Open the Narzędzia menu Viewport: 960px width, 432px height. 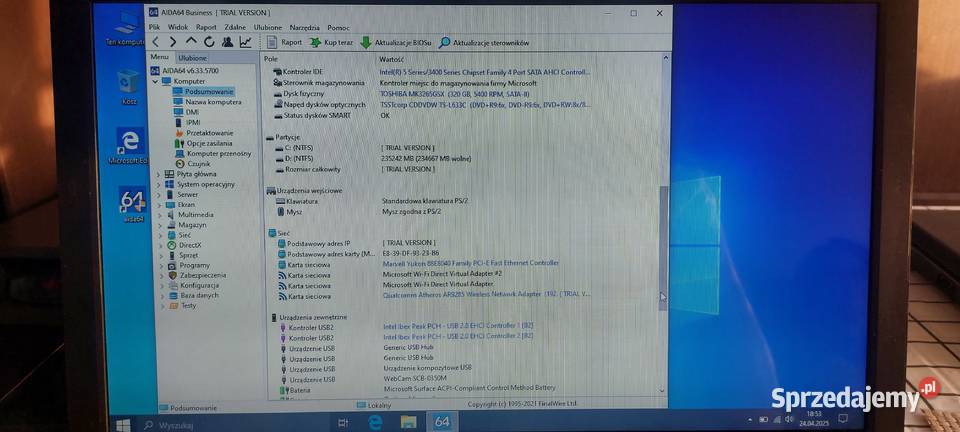click(x=305, y=28)
